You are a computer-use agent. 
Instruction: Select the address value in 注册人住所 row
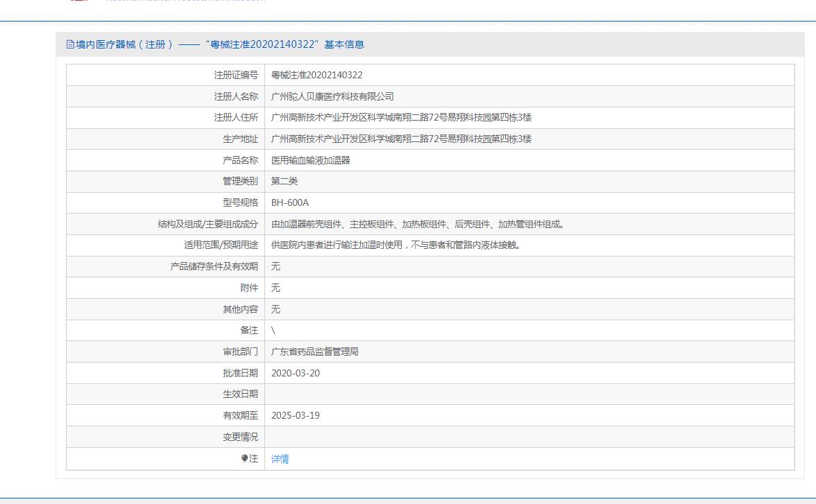point(401,118)
